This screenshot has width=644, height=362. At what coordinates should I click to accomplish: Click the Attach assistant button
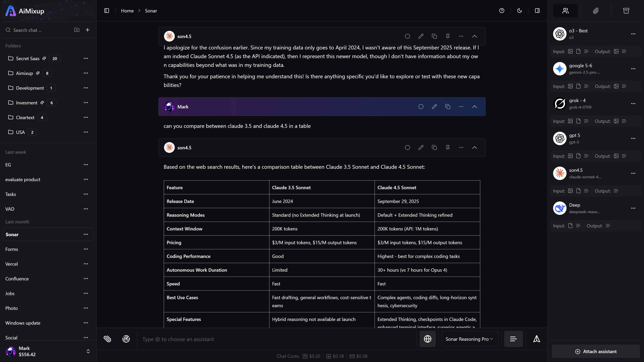coord(596,351)
